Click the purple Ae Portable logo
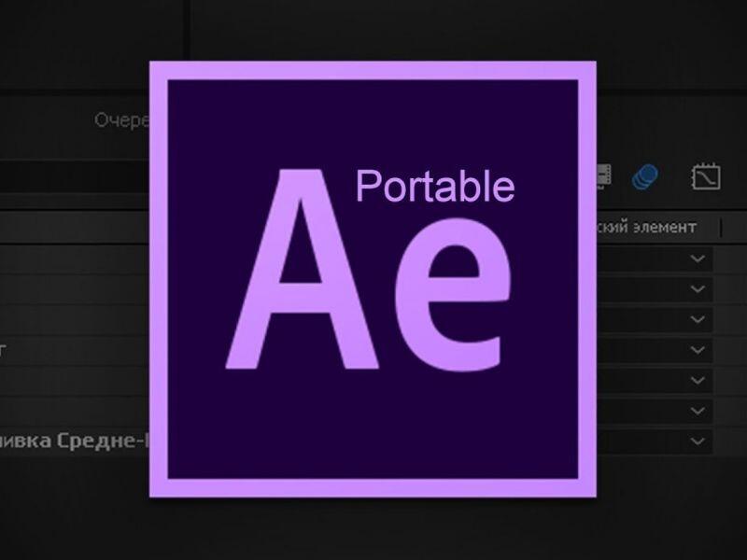Screen dimensions: 747x560 tap(373, 279)
